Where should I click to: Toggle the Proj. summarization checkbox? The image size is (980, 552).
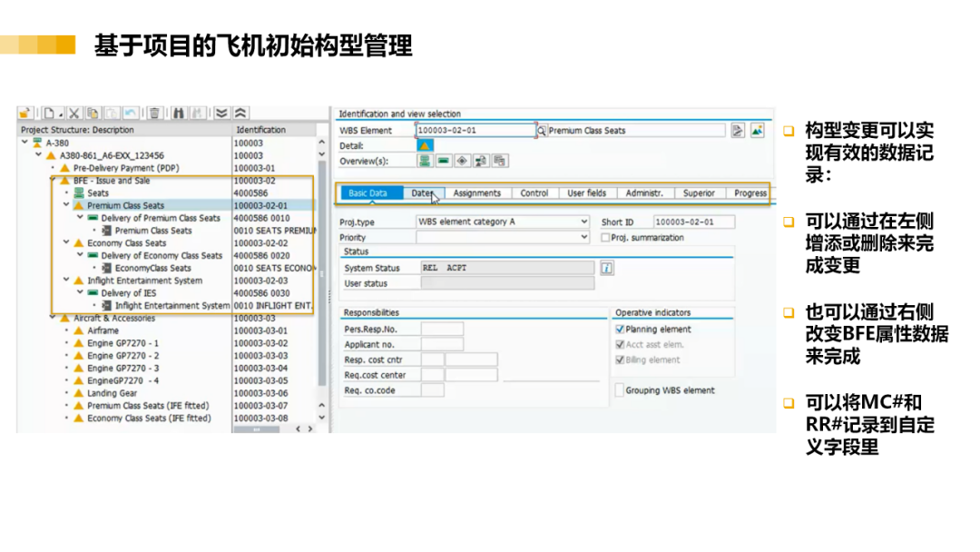pos(605,238)
